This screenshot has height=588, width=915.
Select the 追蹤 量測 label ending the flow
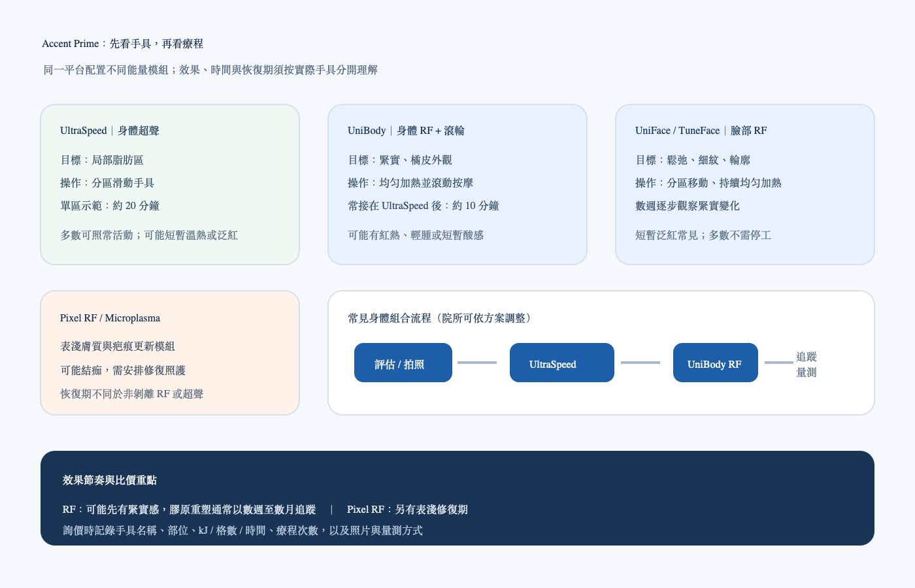point(807,365)
